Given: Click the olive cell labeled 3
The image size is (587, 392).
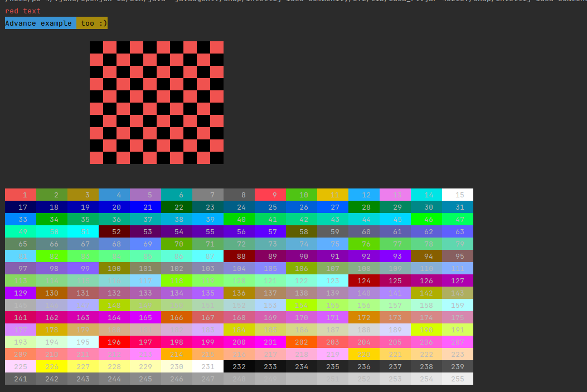Looking at the screenshot, I should pos(83,195).
